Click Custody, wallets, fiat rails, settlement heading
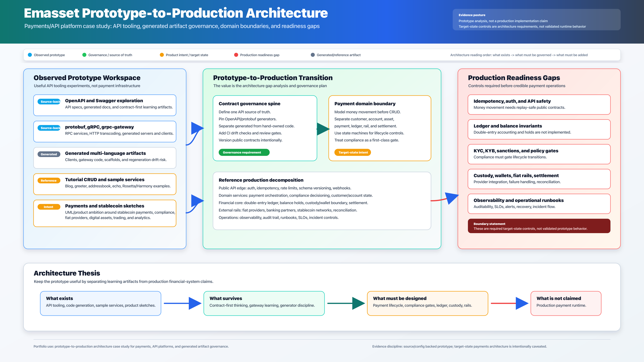Screen dimensions: 644x362 pos(516,176)
